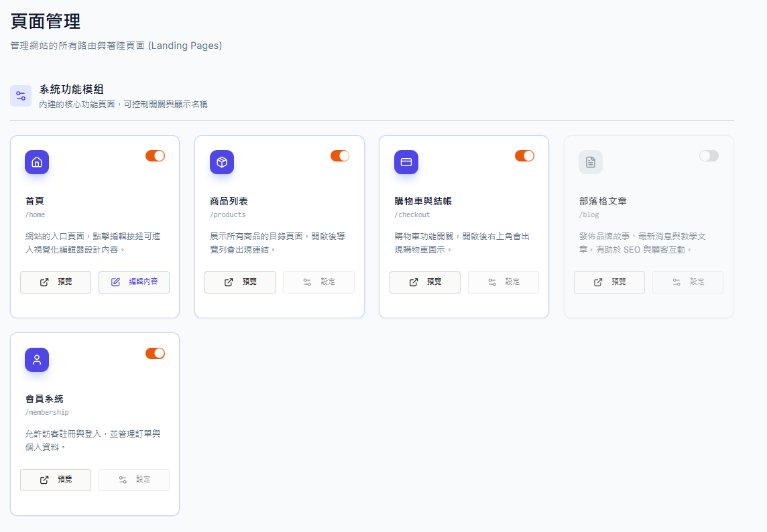The height and width of the screenshot is (532, 767).
Task: Switch off the 會員系統 toggle
Action: (x=155, y=354)
